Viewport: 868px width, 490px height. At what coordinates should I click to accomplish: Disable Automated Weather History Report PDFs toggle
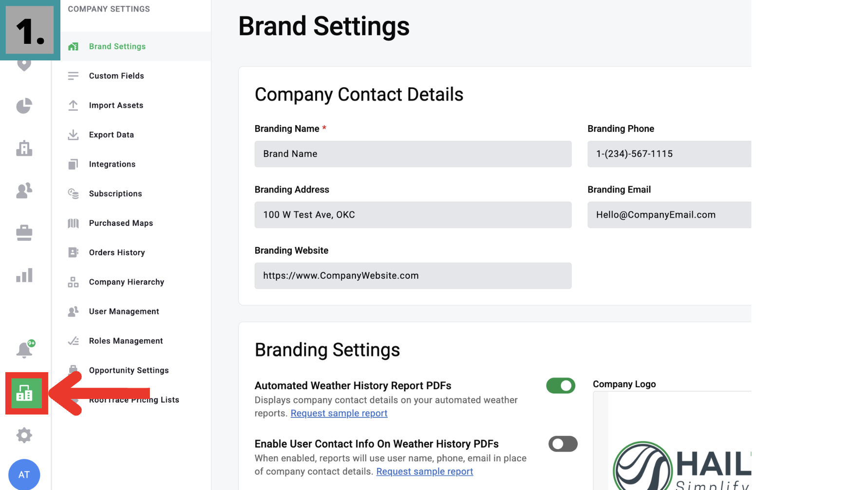point(560,386)
